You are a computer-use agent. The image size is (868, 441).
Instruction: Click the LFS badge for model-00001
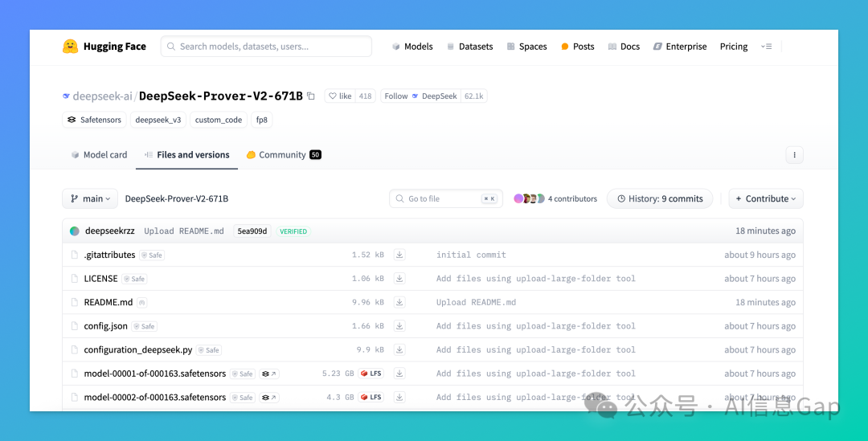(x=371, y=374)
